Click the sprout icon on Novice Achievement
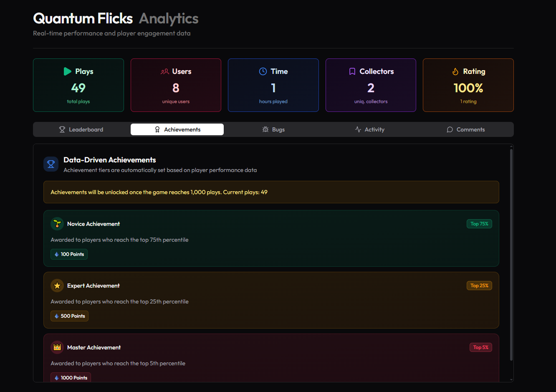The height and width of the screenshot is (392, 556). point(57,224)
